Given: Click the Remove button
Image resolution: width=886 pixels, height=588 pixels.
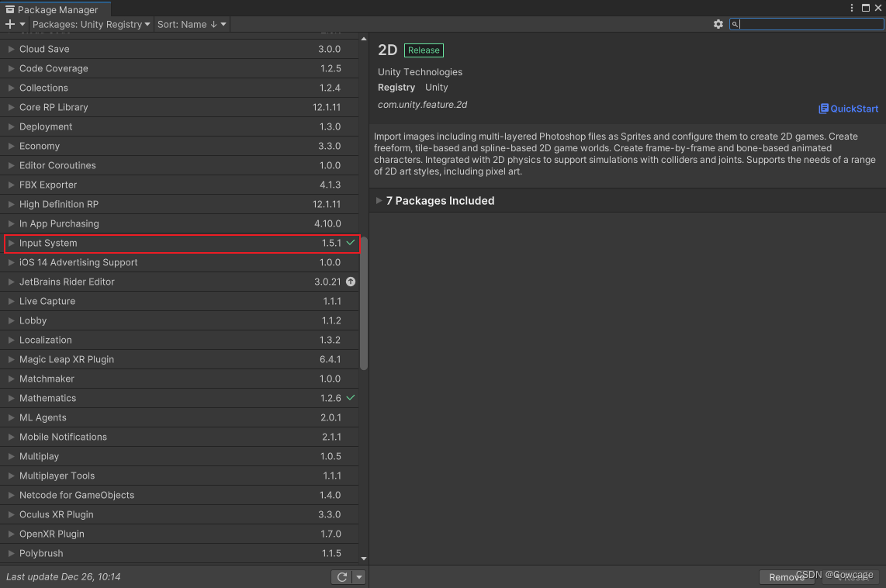Looking at the screenshot, I should (787, 576).
